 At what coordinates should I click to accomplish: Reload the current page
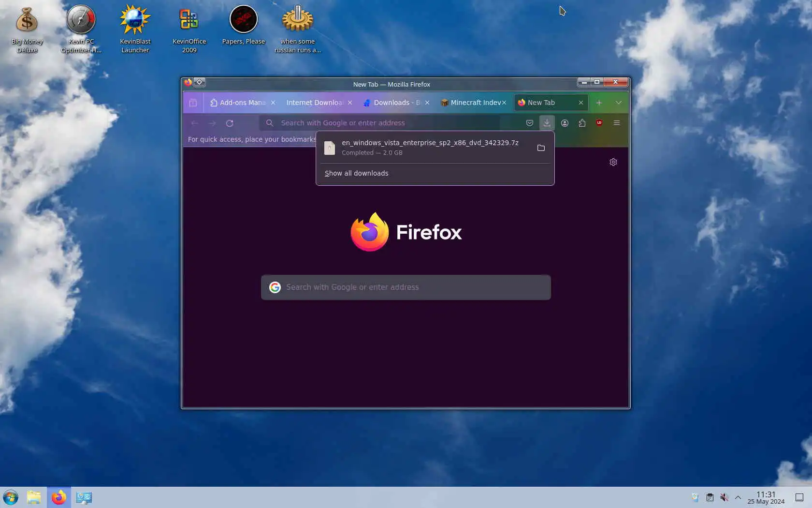230,123
